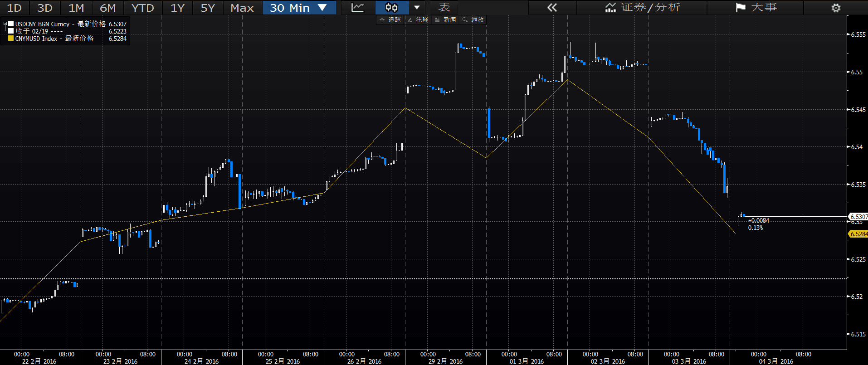Activate the 缩放 zoom tool
868x365 pixels.
coord(473,19)
